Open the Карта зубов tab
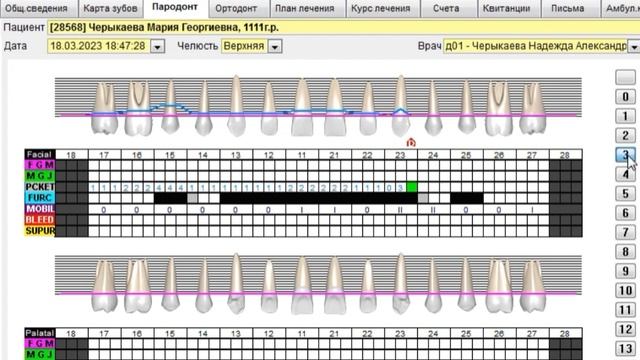Screen dimensions: 640x360 pyautogui.click(x=110, y=8)
